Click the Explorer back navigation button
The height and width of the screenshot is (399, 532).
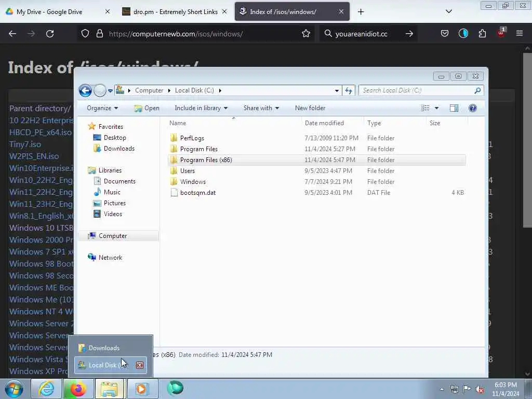tap(85, 90)
